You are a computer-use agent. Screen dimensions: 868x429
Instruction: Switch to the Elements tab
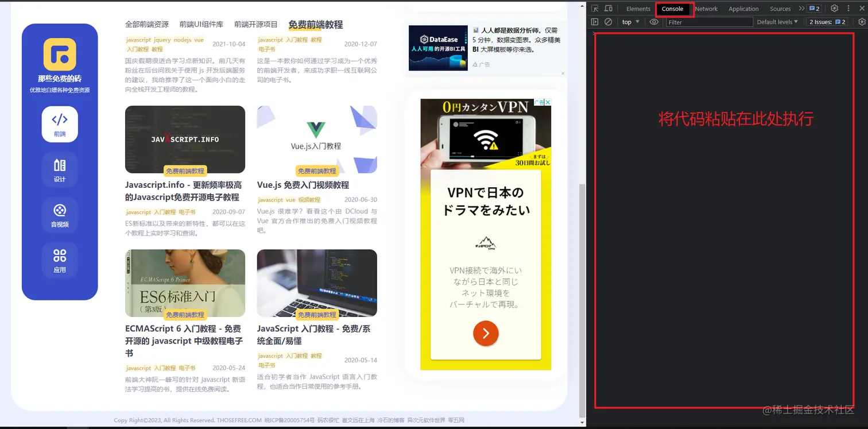[637, 9]
